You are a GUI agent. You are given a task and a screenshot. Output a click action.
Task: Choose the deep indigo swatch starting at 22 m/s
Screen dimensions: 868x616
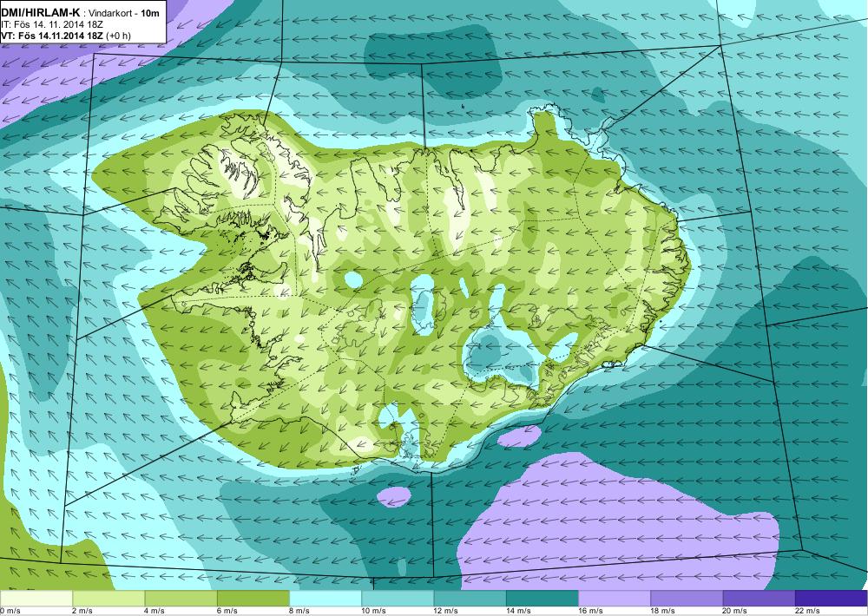click(x=832, y=598)
